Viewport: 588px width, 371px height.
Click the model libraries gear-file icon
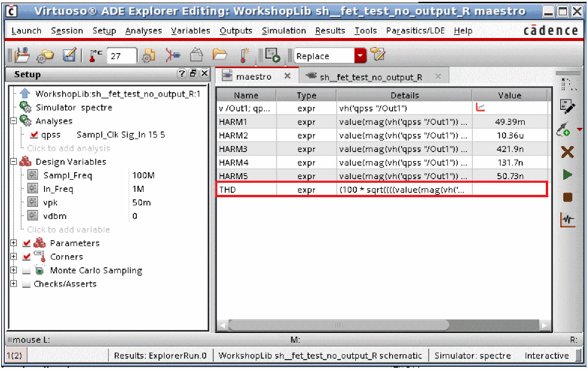tap(149, 55)
